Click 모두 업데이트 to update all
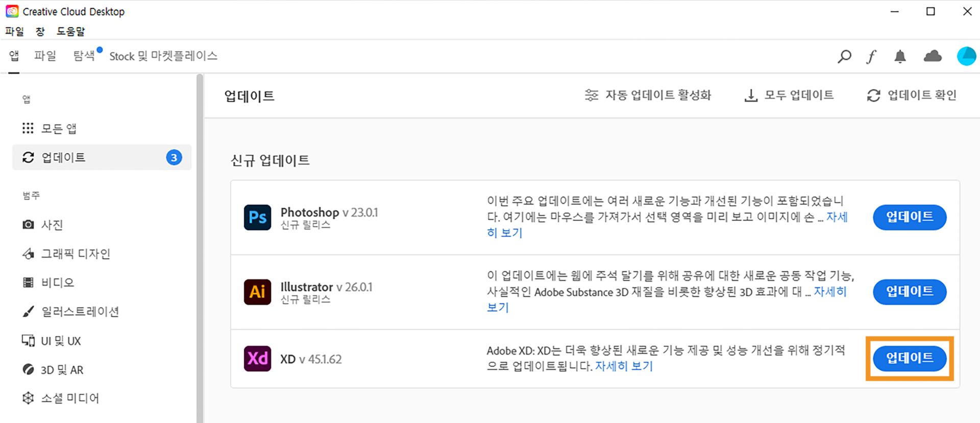Screen dimensions: 980x423 tap(789, 96)
